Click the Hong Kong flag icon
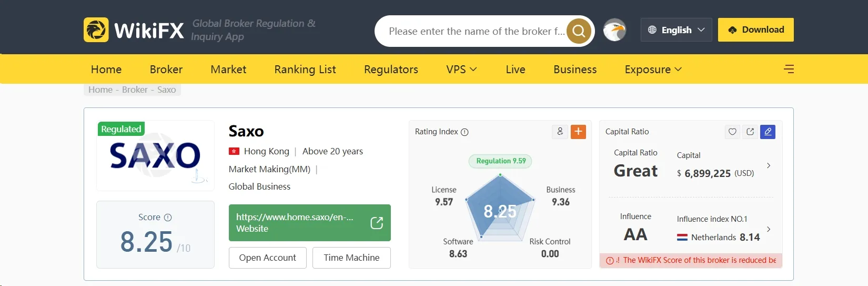 (x=234, y=151)
